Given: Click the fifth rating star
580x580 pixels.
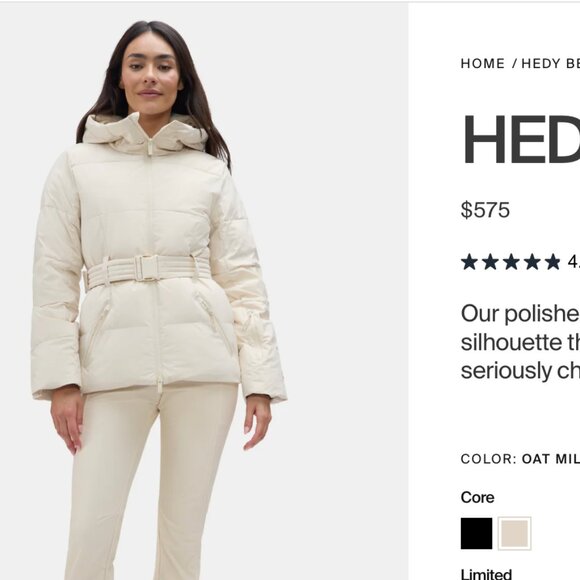Looking at the screenshot, I should [553, 262].
